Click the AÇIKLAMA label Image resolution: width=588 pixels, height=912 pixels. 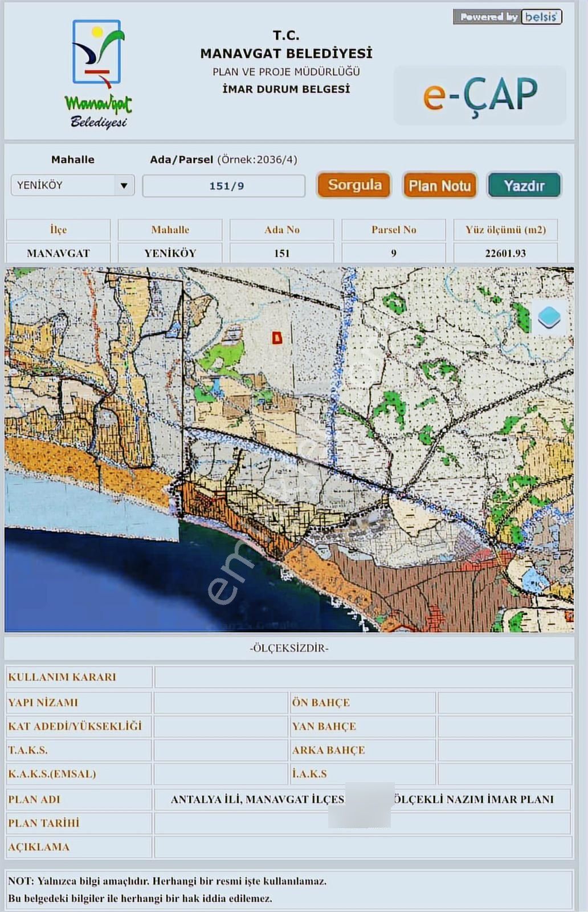coord(39,847)
